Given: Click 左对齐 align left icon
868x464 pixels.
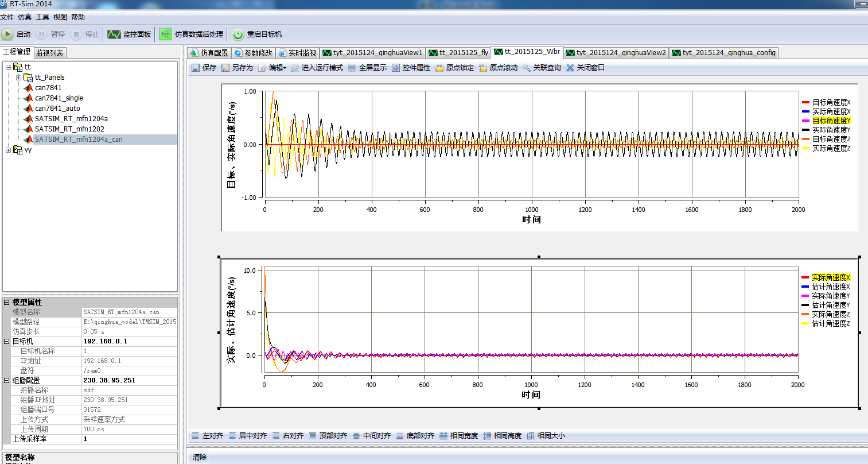Looking at the screenshot, I should pos(196,436).
